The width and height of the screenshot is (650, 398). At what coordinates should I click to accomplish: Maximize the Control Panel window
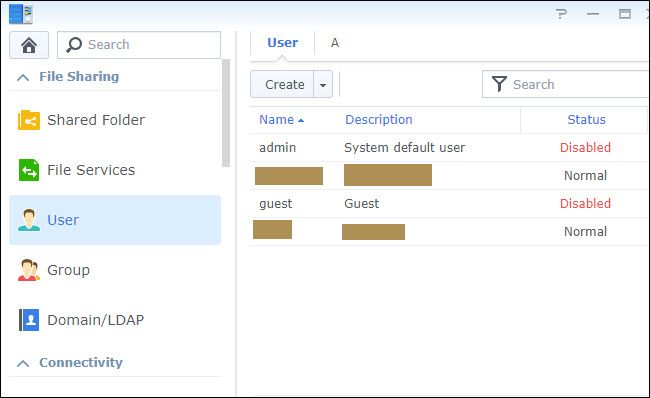(x=625, y=14)
